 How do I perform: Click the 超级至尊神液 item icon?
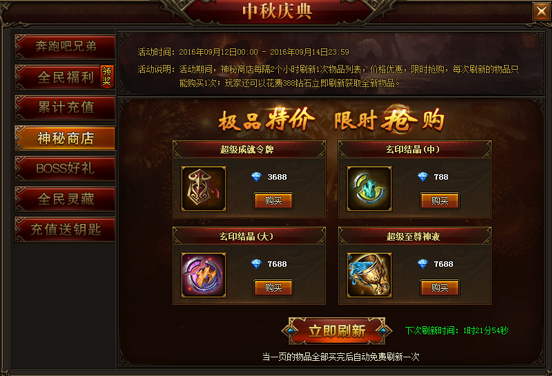point(369,275)
